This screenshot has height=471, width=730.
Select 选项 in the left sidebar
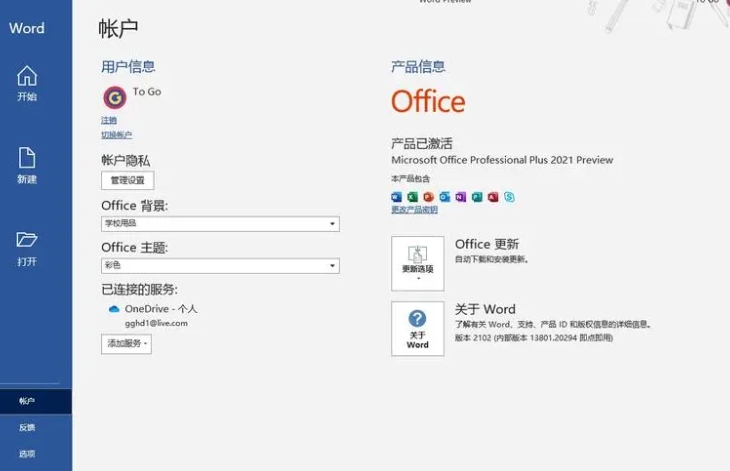tap(27, 453)
